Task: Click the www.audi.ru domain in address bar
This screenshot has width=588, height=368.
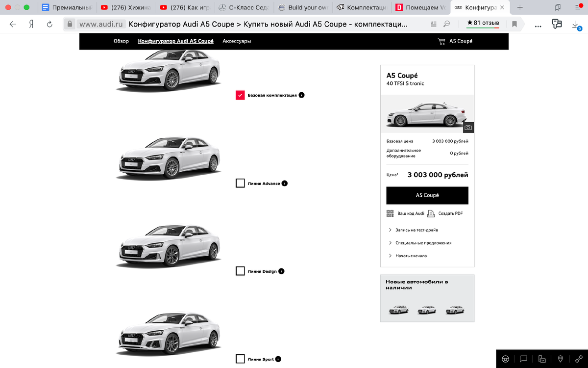Action: [x=102, y=24]
